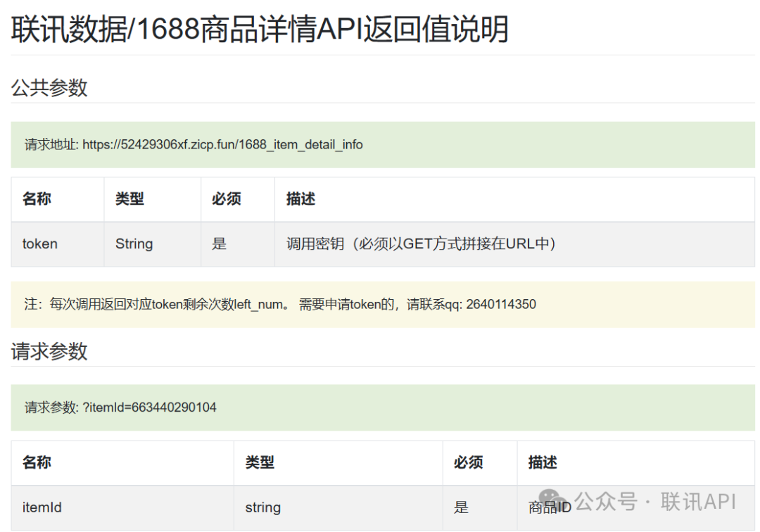Click the lowercase string type cell in itemId row
The height and width of the screenshot is (532, 760).
(x=263, y=507)
